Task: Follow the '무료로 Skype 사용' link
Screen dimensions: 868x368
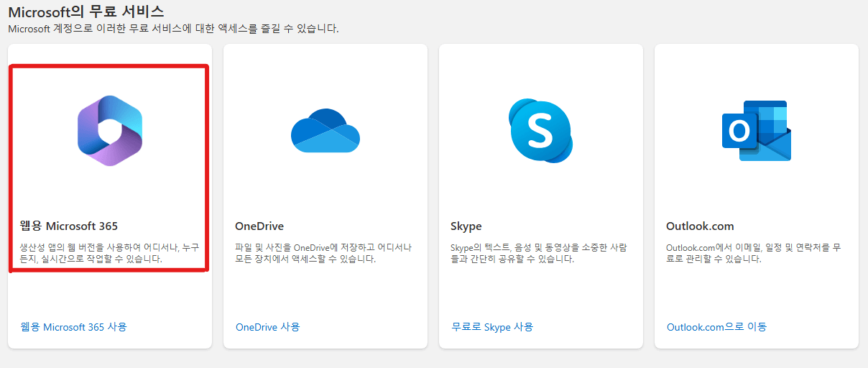Action: (492, 327)
